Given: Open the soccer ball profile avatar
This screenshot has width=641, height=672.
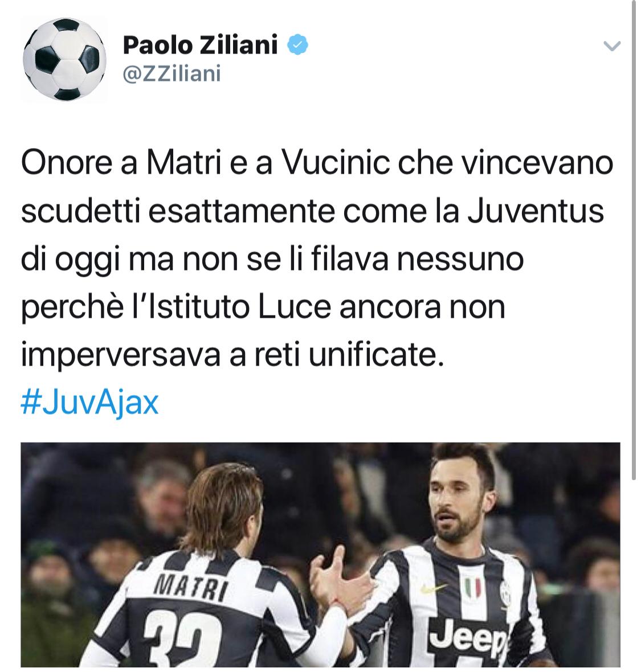Looking at the screenshot, I should [x=64, y=60].
